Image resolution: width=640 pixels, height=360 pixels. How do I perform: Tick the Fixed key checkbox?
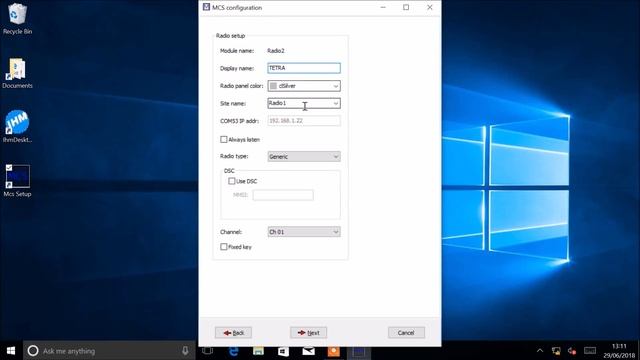224,247
